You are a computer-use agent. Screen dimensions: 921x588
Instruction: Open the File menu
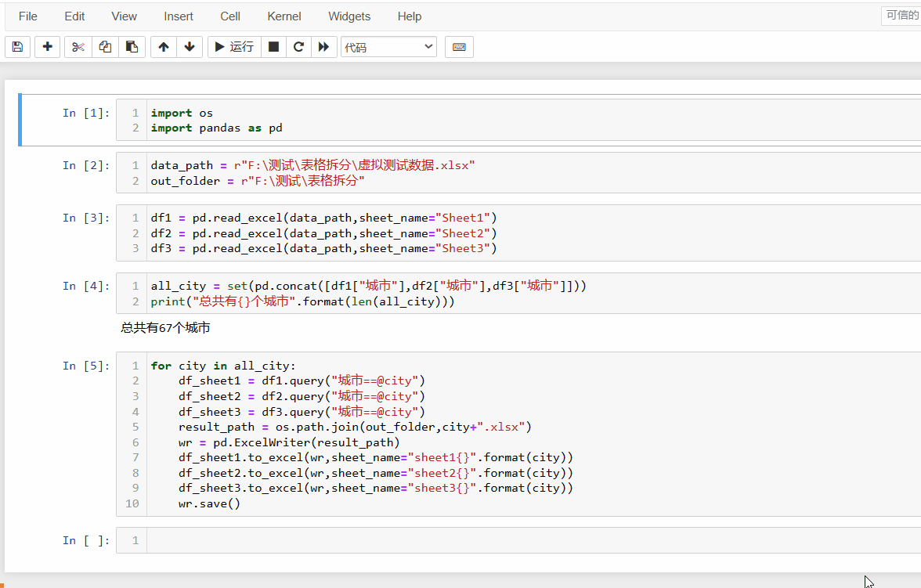click(28, 16)
